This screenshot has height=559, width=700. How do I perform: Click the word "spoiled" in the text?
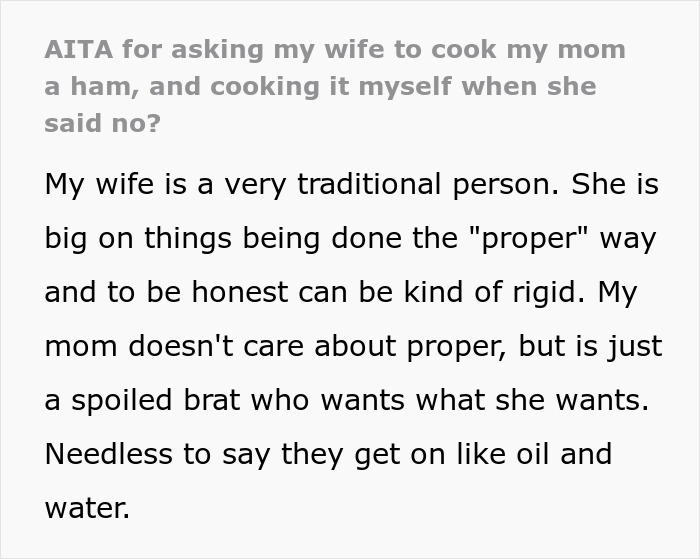(112, 401)
